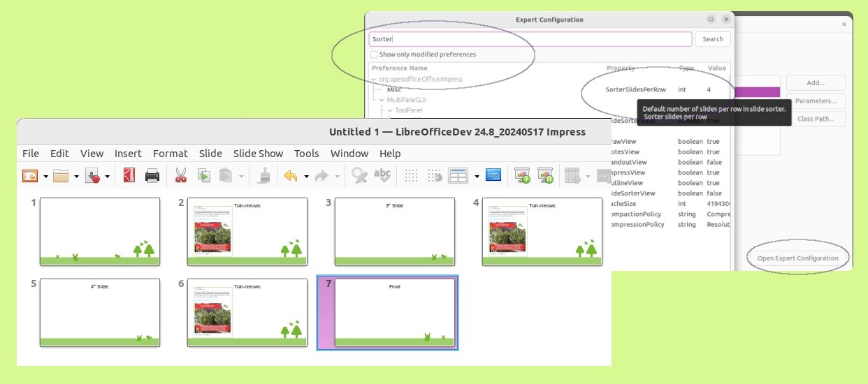Enable Show only modified preferences checkbox

[x=374, y=54]
